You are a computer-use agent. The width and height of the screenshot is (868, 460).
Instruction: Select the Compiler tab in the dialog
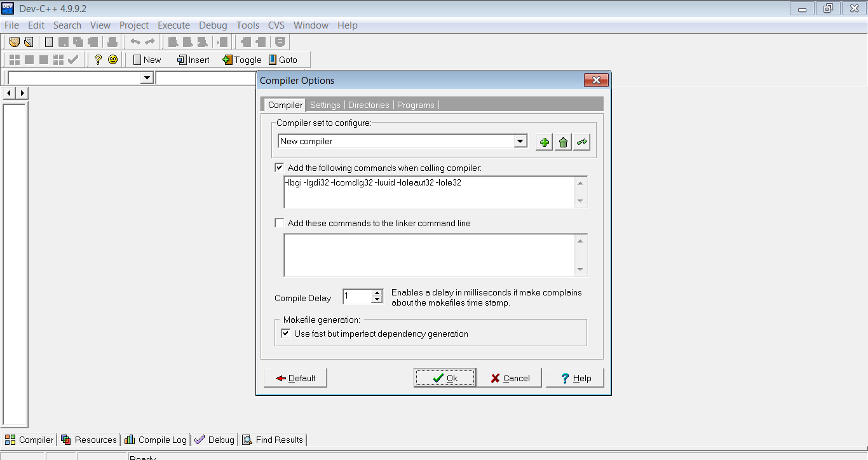(x=285, y=105)
